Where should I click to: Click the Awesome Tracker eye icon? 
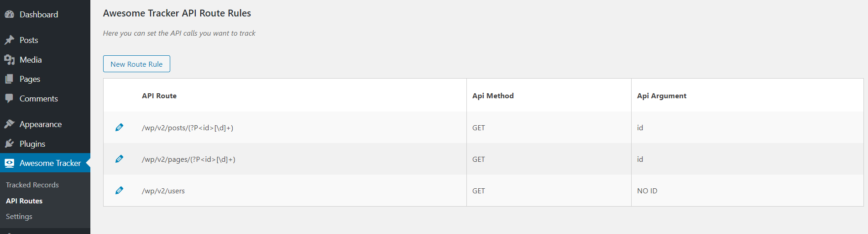pyautogui.click(x=9, y=163)
